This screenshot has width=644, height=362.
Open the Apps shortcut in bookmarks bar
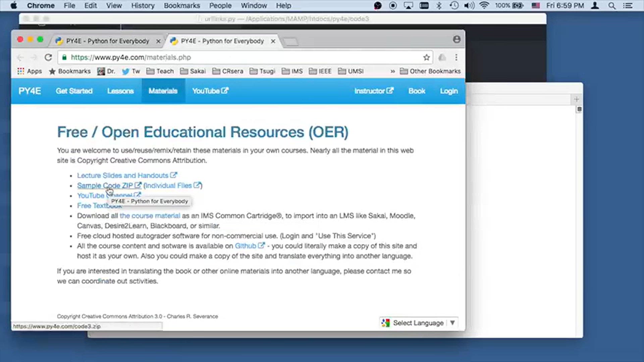point(30,71)
